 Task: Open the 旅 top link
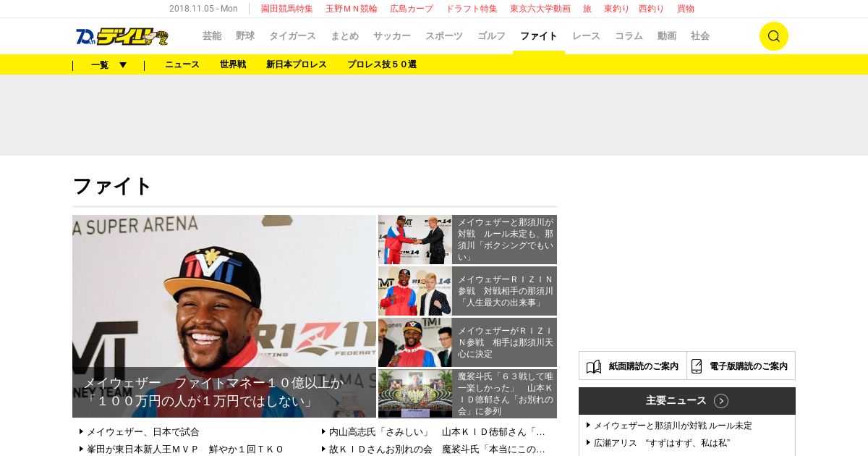(x=587, y=9)
